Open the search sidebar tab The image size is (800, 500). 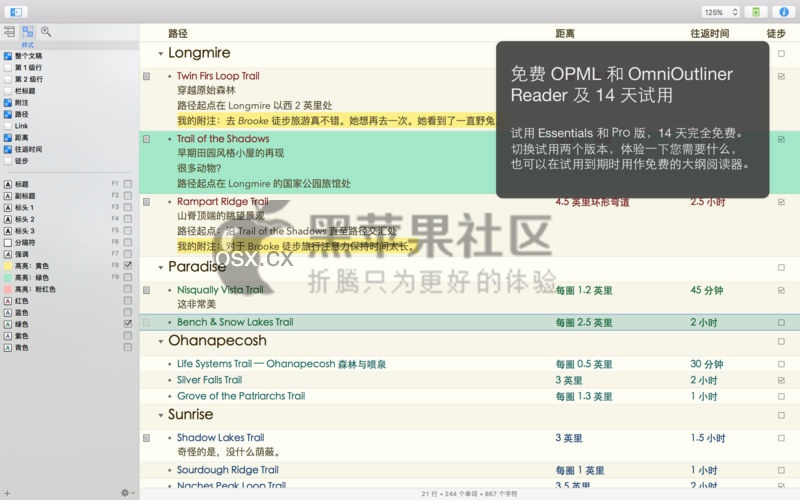46,32
